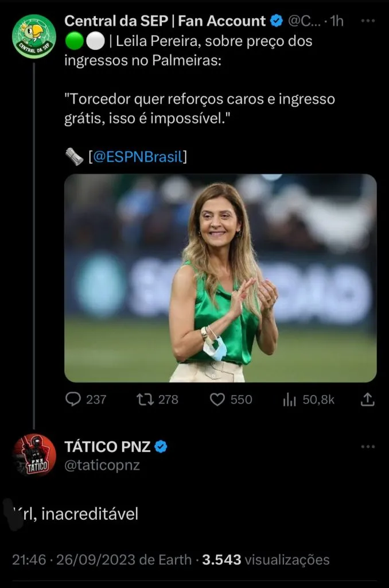Like the tweet with heart icon
Screen dimensions: 389x588
coord(217,399)
